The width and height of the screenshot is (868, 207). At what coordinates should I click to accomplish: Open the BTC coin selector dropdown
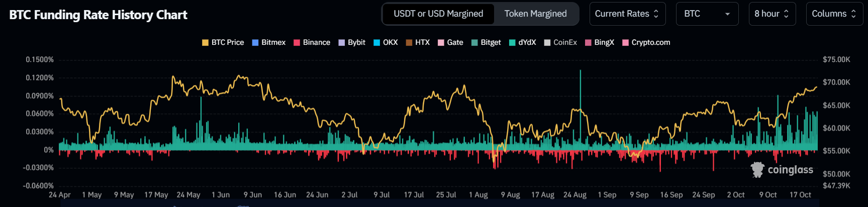pyautogui.click(x=707, y=14)
